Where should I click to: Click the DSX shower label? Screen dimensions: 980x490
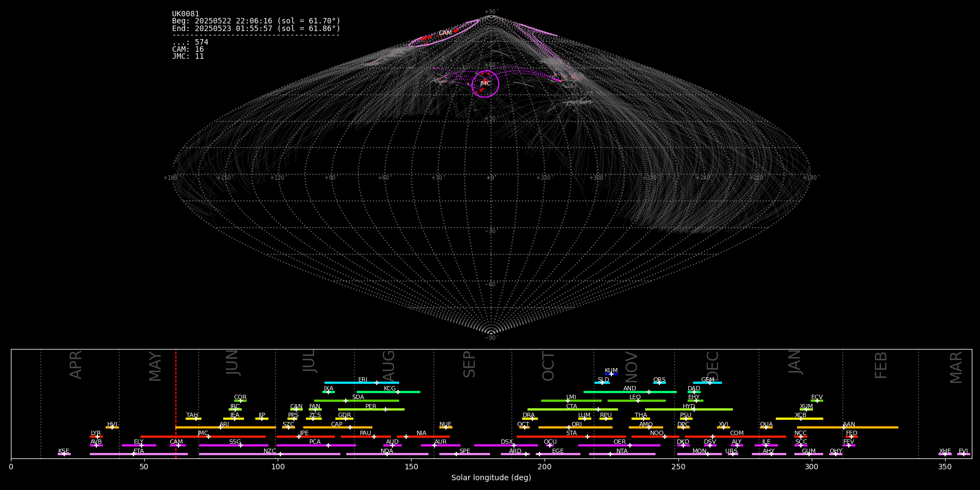[507, 442]
